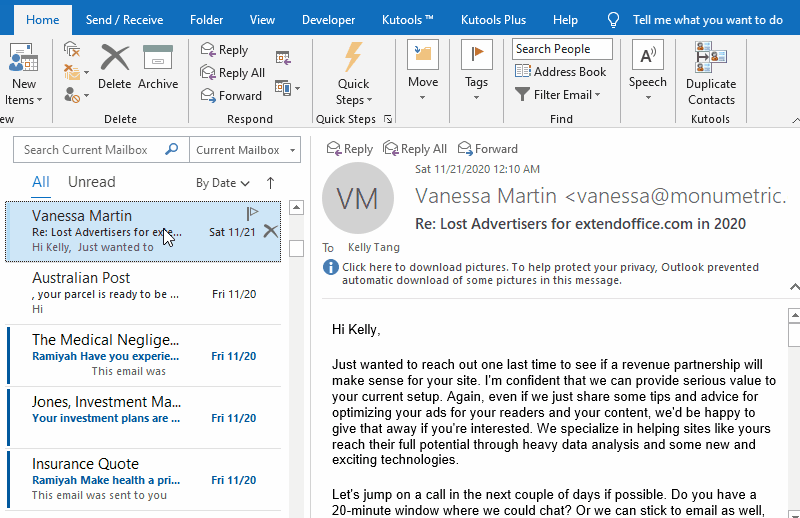
Task: Open the Send / Receive tab
Action: [x=124, y=20]
